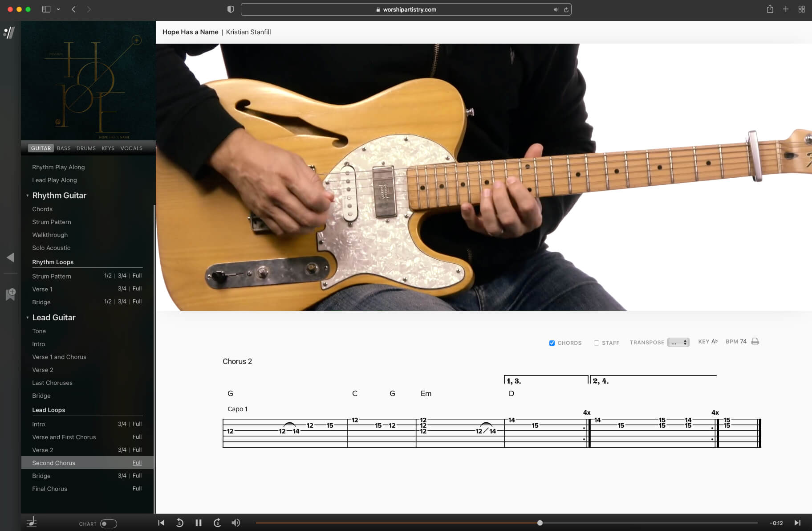Switch to the Bass tab
The width and height of the screenshot is (812, 531).
64,148
